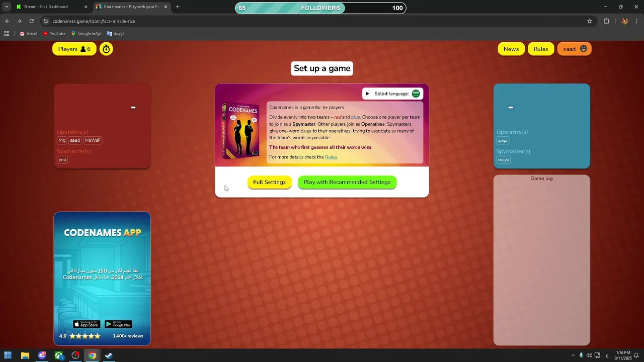
Task: Open the Chrome three-dot menu
Action: (637, 21)
